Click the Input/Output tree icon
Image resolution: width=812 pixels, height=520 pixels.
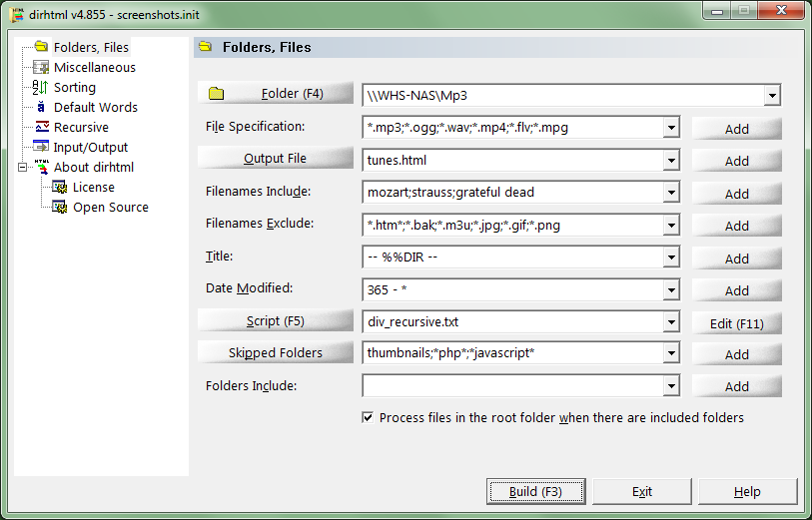coord(41,147)
